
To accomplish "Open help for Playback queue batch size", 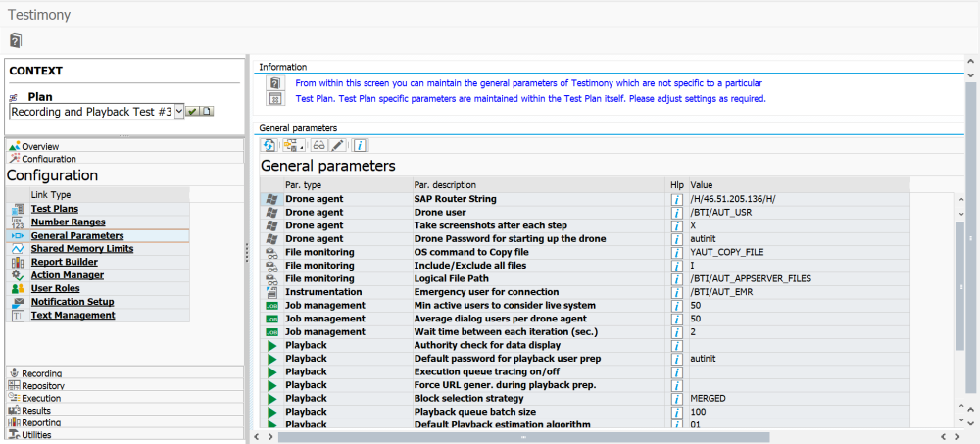I will 675,412.
